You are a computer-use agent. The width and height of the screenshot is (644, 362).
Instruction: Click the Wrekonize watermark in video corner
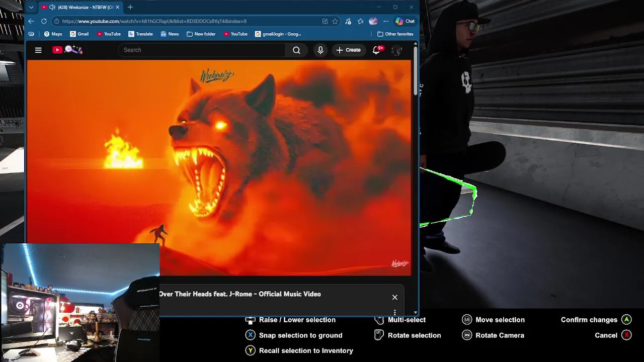point(400,263)
